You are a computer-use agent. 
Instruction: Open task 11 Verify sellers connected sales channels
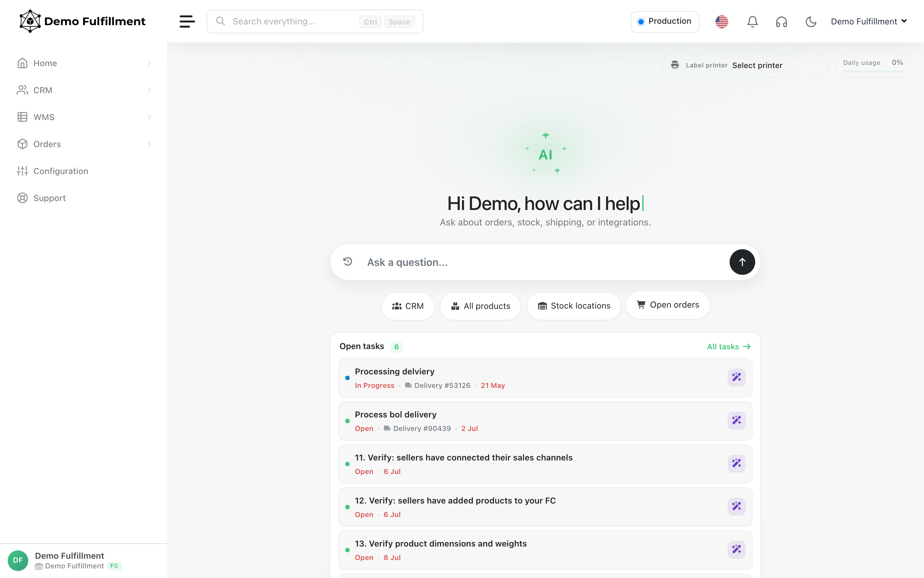tap(545, 464)
